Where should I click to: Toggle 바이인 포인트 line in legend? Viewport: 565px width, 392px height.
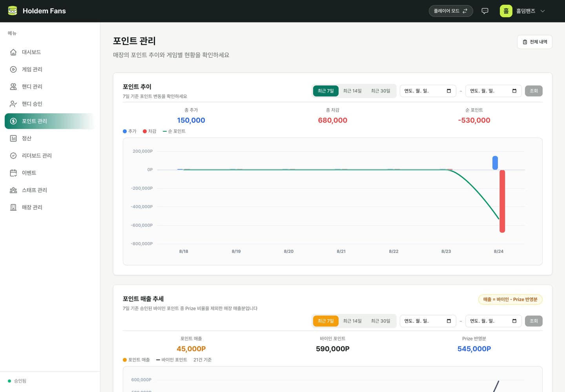point(171,360)
